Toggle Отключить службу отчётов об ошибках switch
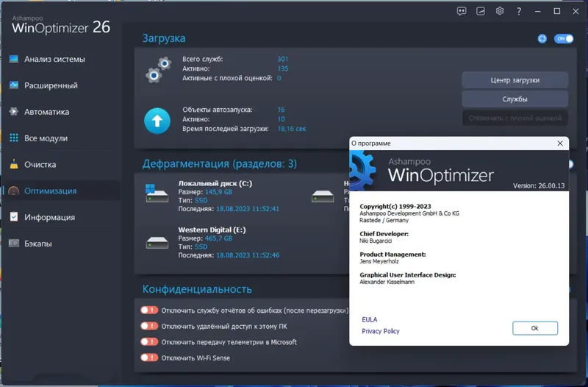The height and width of the screenshot is (387, 588). point(149,310)
